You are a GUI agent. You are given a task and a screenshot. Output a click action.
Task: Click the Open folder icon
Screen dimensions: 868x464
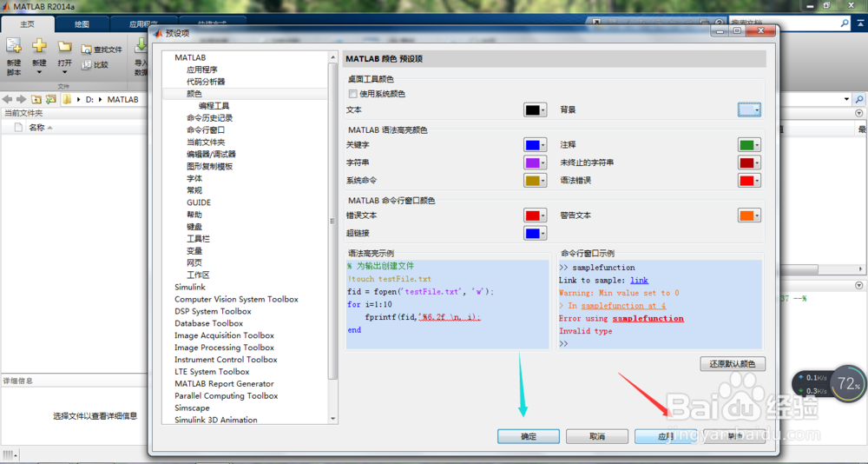[65, 47]
